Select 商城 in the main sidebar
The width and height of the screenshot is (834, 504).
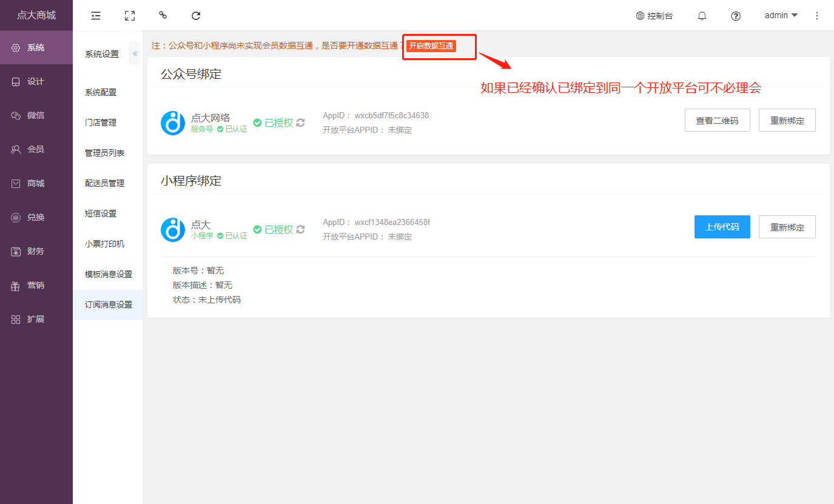[36, 183]
